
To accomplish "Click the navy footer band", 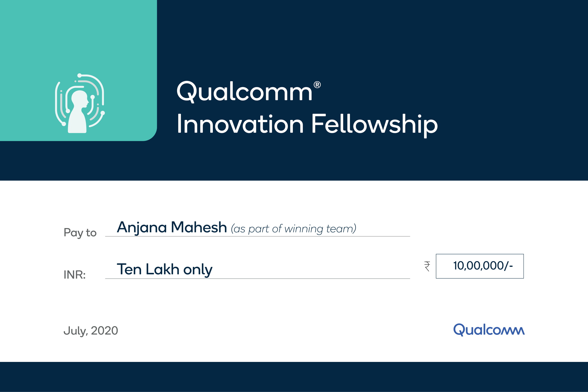I will [x=294, y=377].
